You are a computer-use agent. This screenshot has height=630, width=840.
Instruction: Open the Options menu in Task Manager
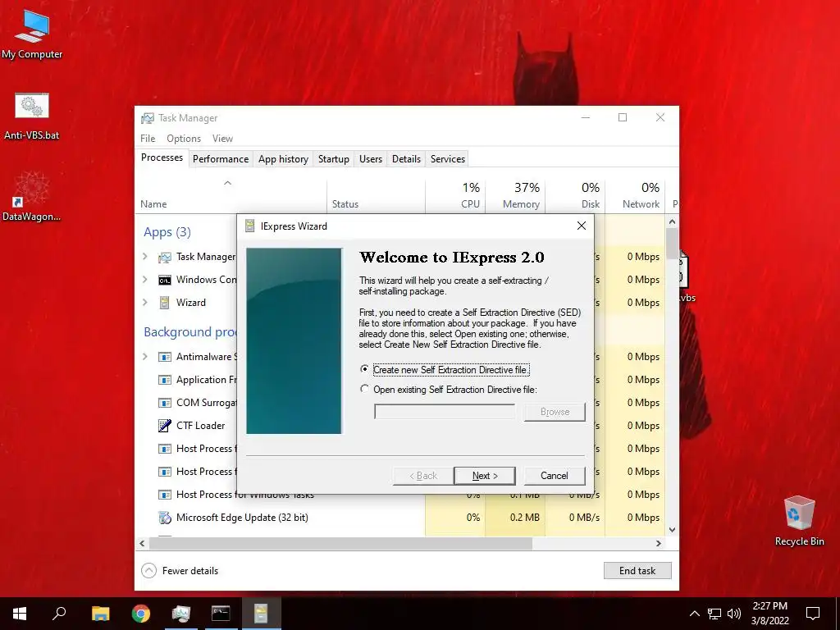[x=184, y=138]
